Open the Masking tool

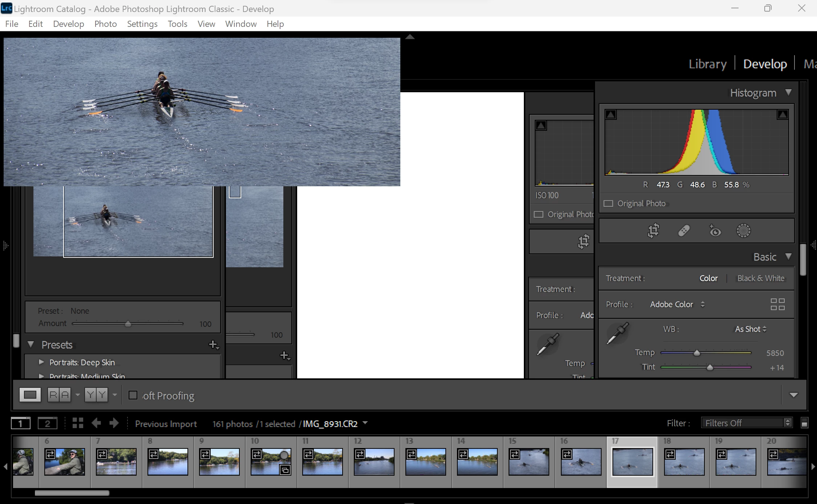[743, 231]
